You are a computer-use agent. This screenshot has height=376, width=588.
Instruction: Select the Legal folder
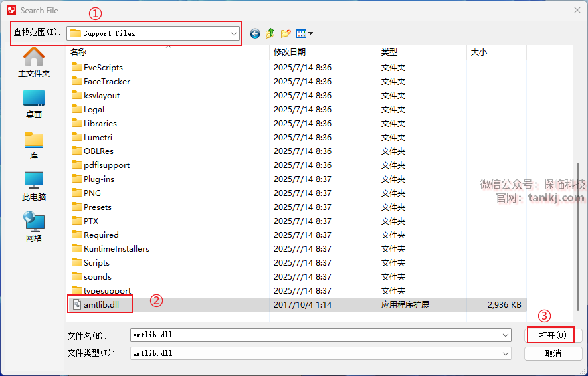tap(94, 110)
